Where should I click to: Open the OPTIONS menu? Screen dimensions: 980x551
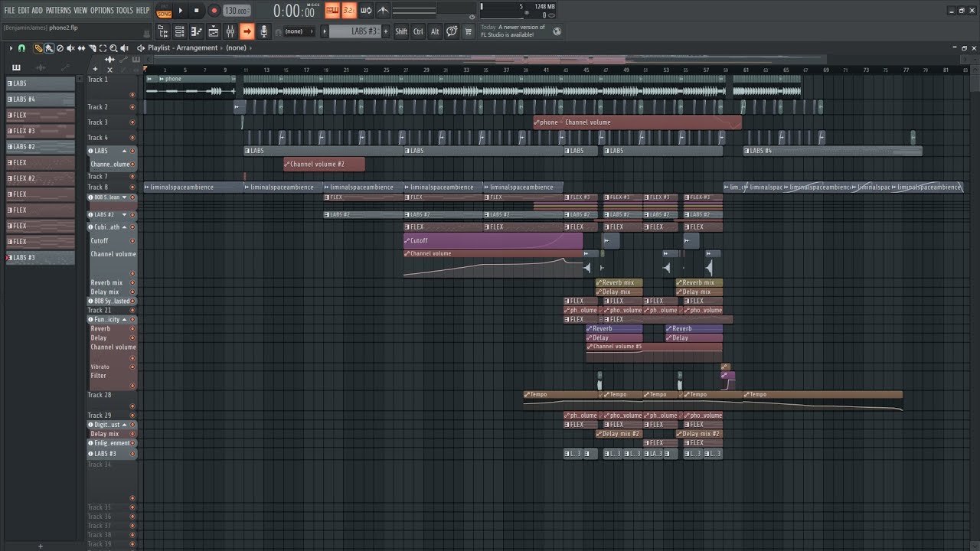pos(102,11)
